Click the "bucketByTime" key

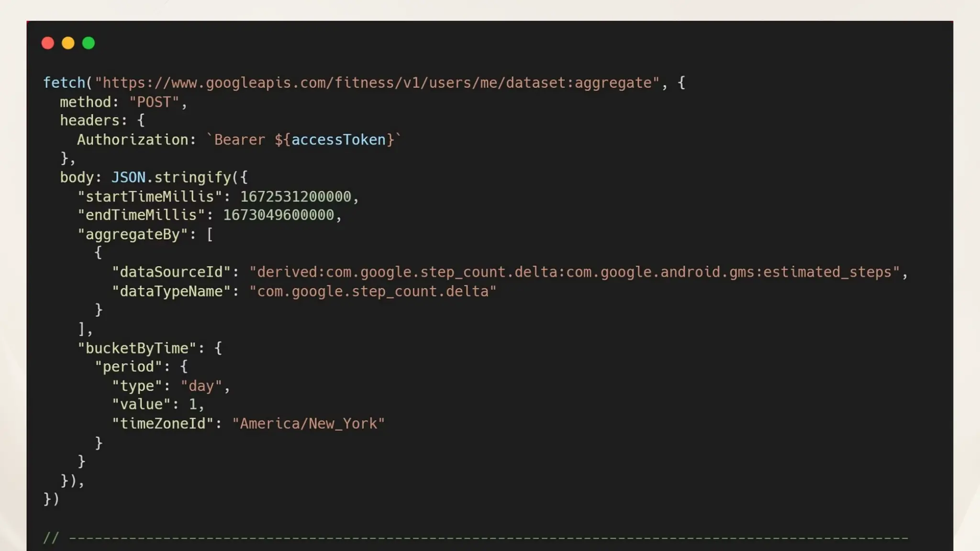(x=137, y=348)
